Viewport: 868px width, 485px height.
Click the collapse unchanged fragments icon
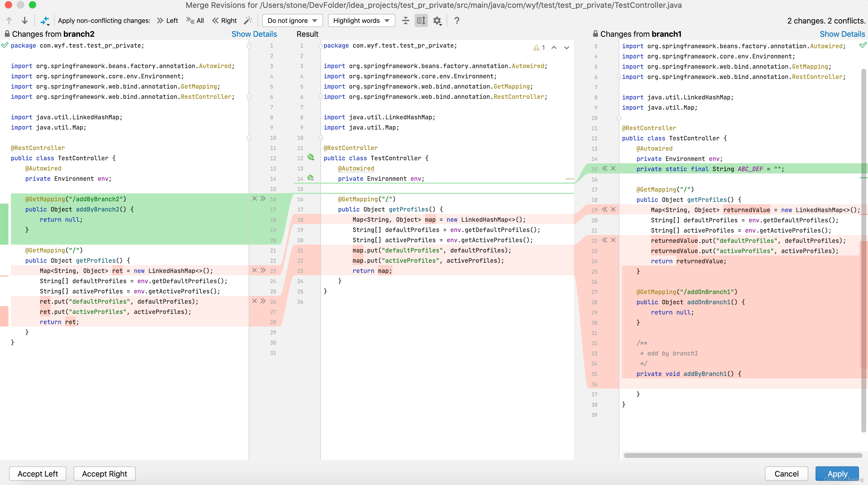tap(405, 20)
